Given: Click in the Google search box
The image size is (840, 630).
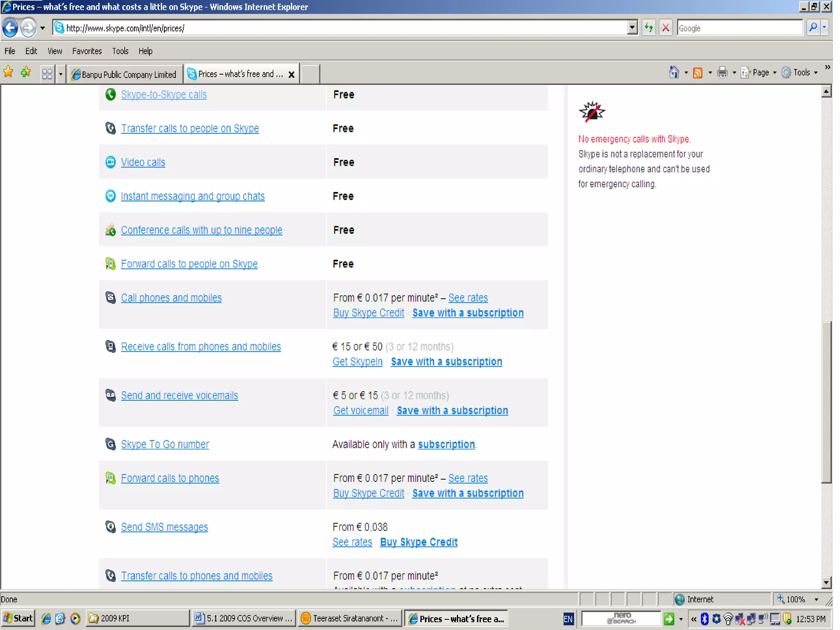Looking at the screenshot, I should pos(738,28).
